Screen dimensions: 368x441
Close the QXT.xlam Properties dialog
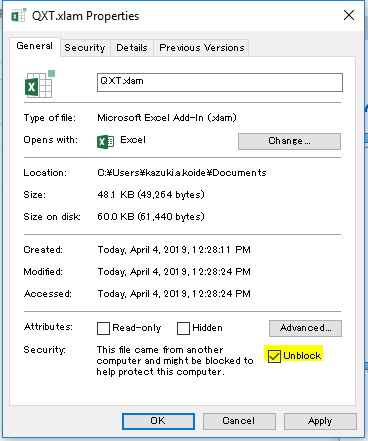(349, 15)
